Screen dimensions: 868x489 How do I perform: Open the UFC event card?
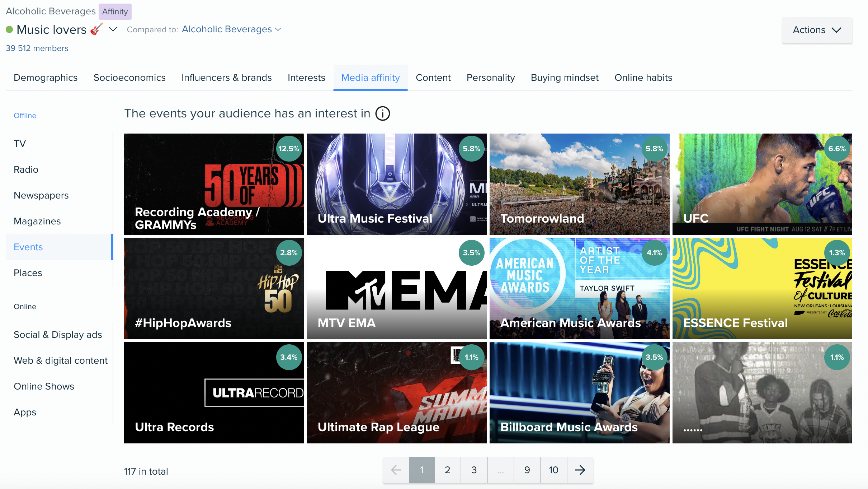click(762, 184)
